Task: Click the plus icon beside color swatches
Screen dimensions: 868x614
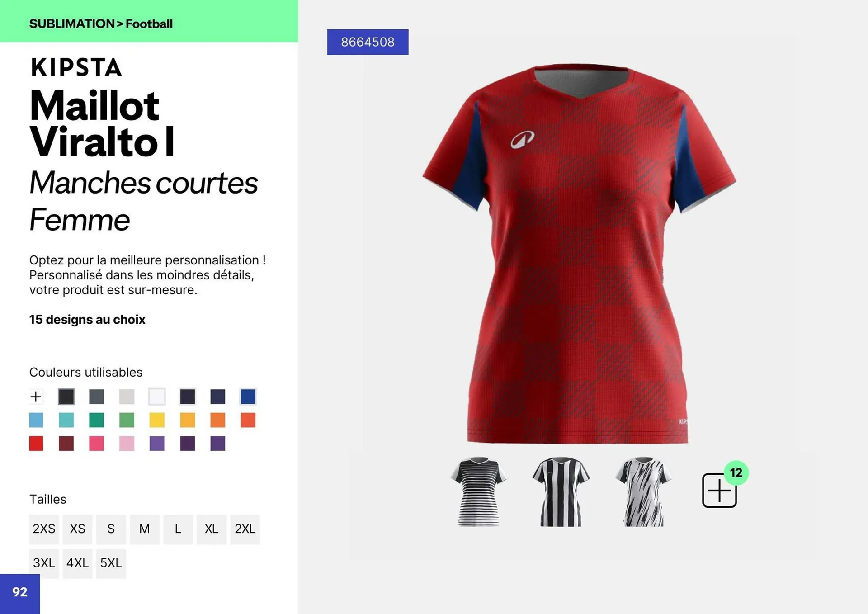Action: pyautogui.click(x=36, y=397)
